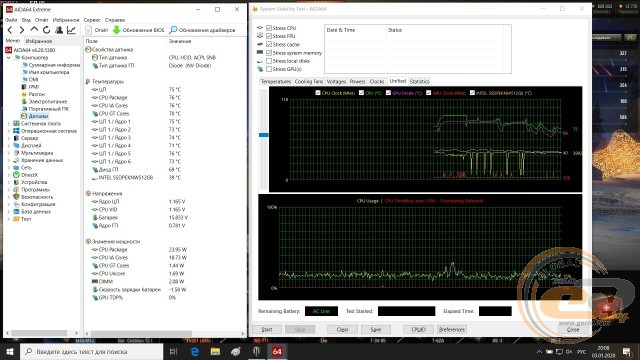Expand the Хранение данных node
Image resolution: width=640 pixels, height=360 pixels.
click(9, 160)
